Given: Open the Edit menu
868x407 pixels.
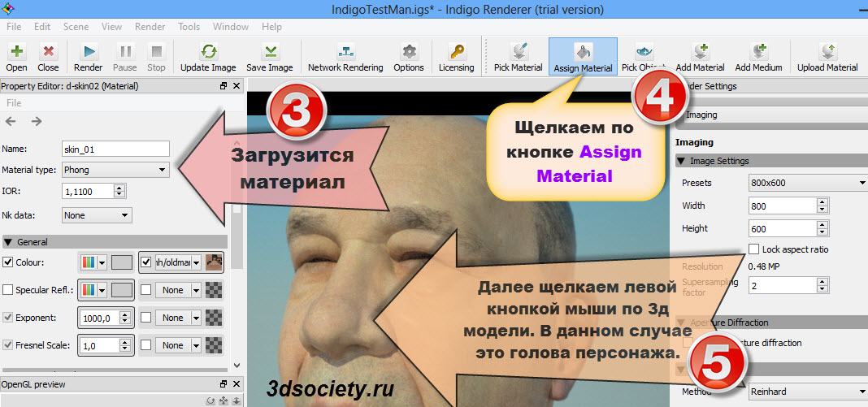Looking at the screenshot, I should click(x=42, y=27).
